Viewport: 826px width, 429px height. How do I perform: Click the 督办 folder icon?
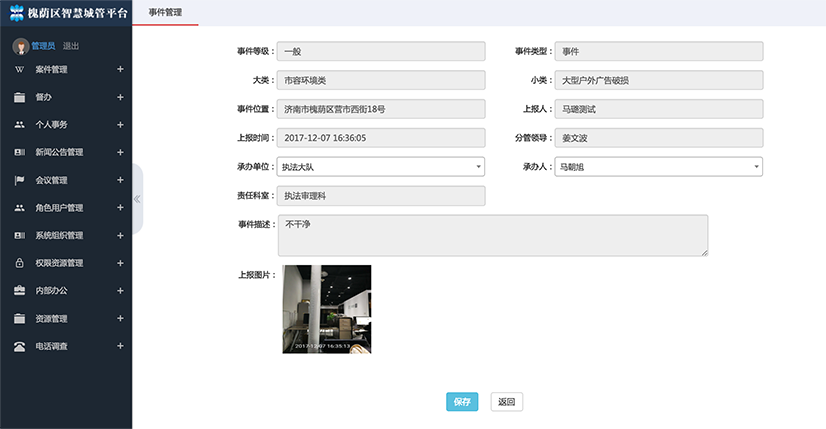point(19,97)
